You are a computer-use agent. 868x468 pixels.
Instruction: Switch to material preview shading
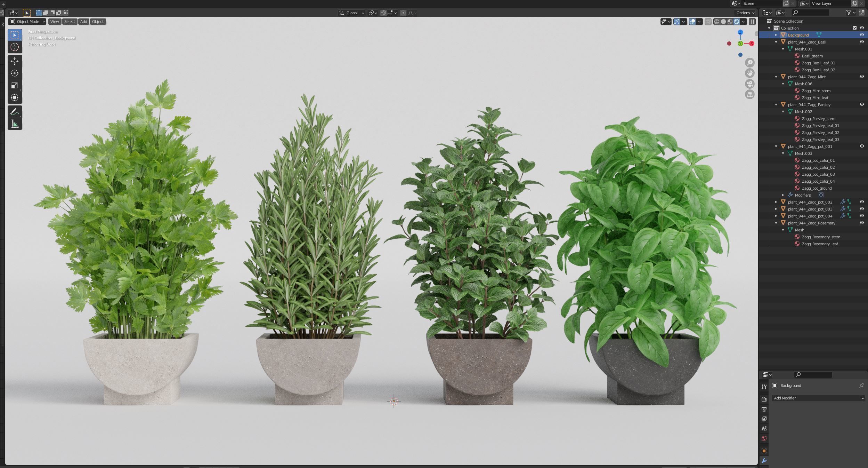click(730, 22)
